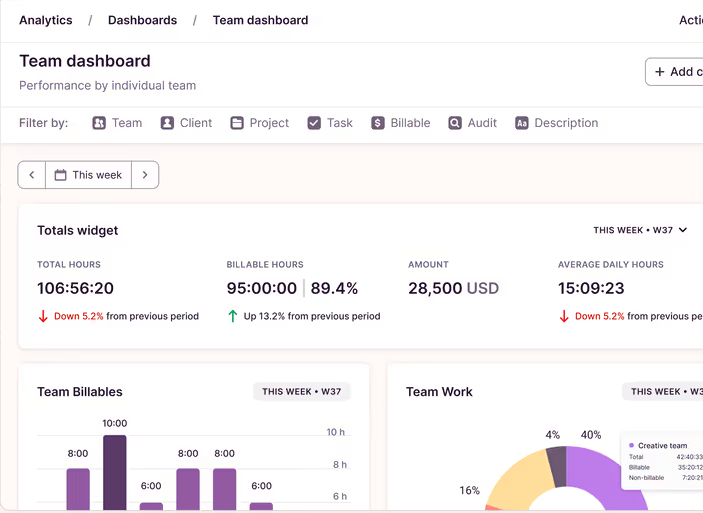Click the Team Work title

tap(439, 391)
